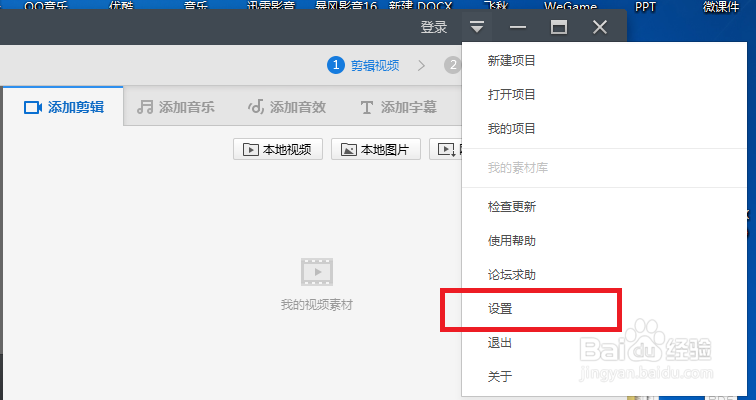Click the 我的视频素材 film placeholder icon
756x400 pixels.
[x=317, y=272]
